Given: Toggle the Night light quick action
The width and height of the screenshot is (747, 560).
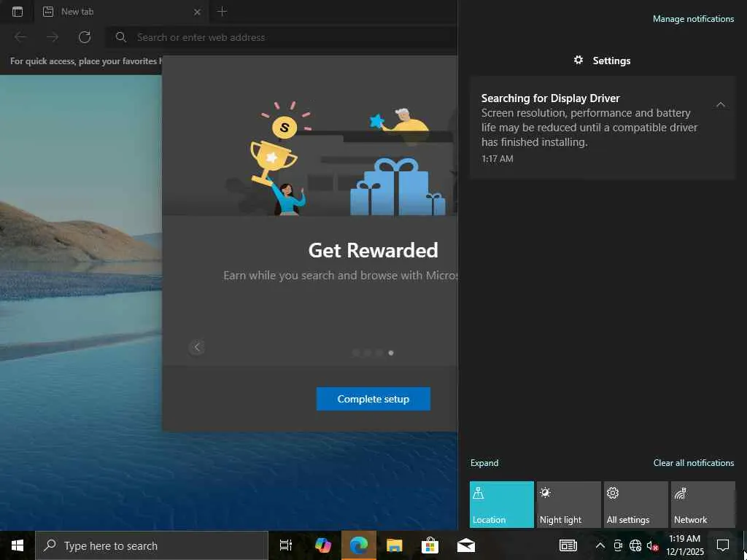Looking at the screenshot, I should point(569,505).
